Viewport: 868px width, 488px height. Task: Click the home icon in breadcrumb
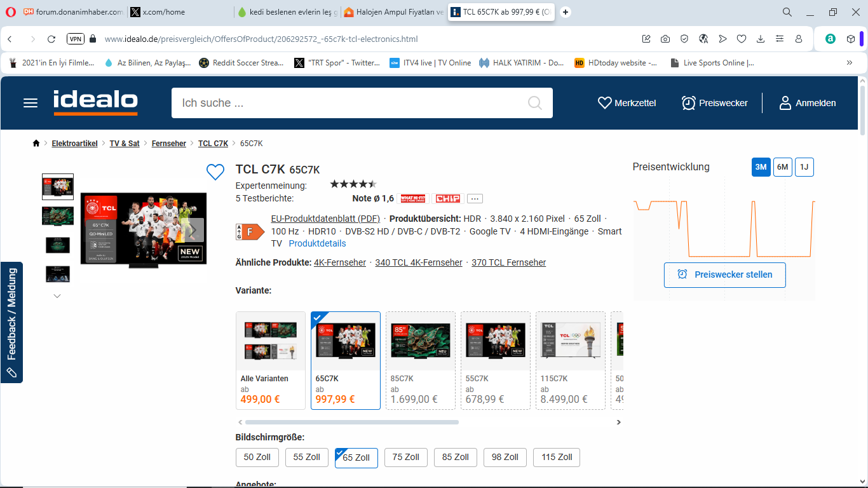tap(36, 144)
